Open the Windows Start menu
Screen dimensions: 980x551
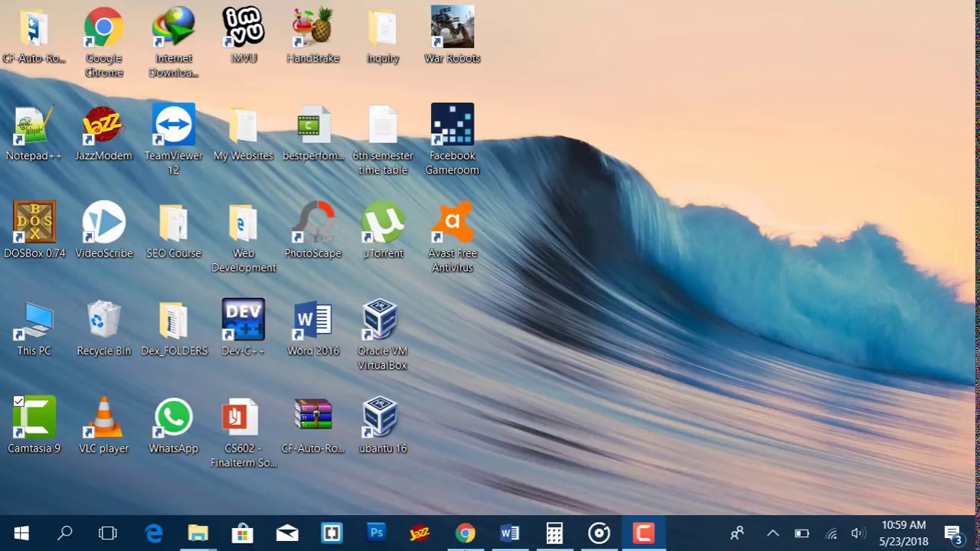(21, 533)
